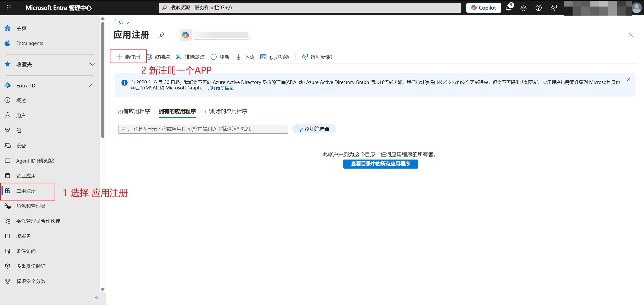Viewport: 644px width, 305px height.
Task: Click the 主页 breadcrumb link
Action: [x=118, y=22]
